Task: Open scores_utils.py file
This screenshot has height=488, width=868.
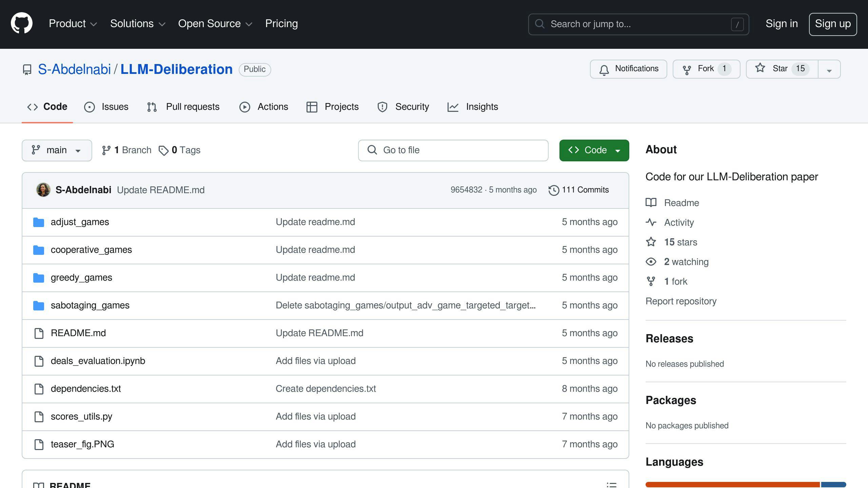Action: pyautogui.click(x=81, y=416)
